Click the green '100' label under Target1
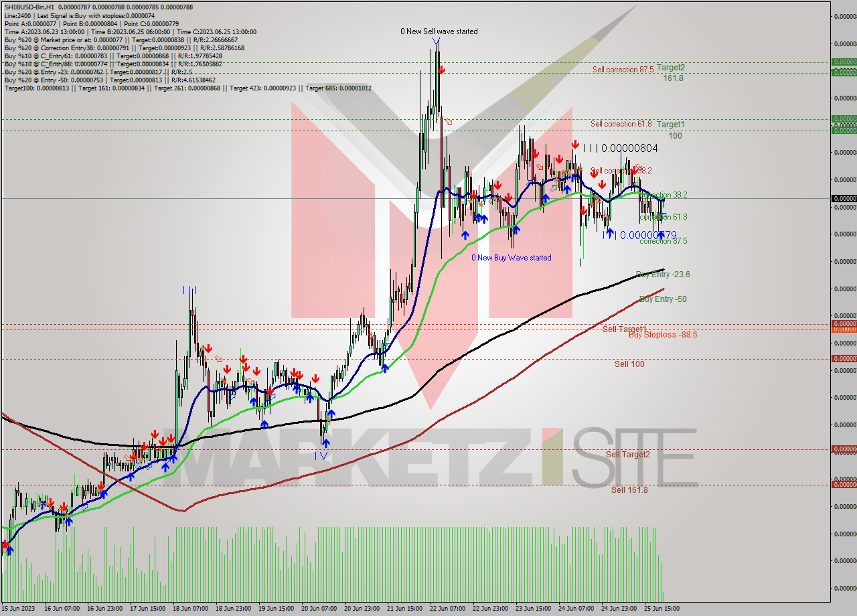Screen dimensions: 857x616 coord(675,136)
